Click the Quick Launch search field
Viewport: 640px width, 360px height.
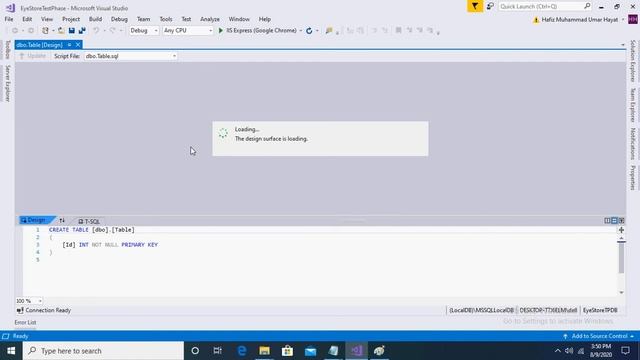click(545, 6)
